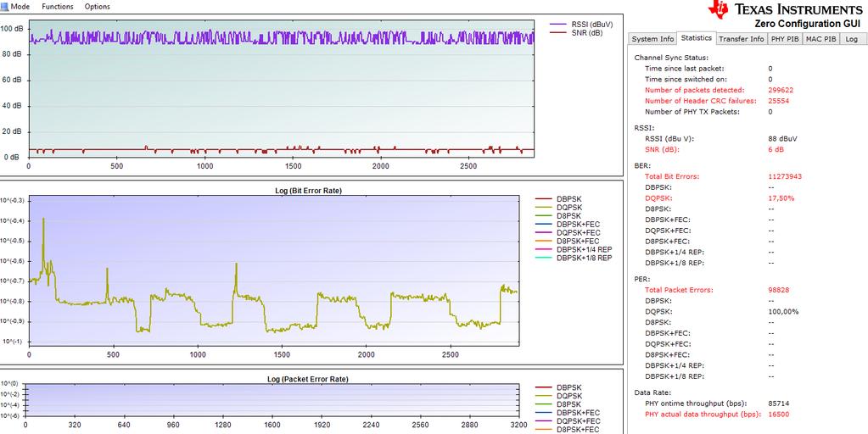Image resolution: width=868 pixels, height=434 pixels.
Task: Click the 'Total Bit Errors:' label
Action: [x=672, y=176]
